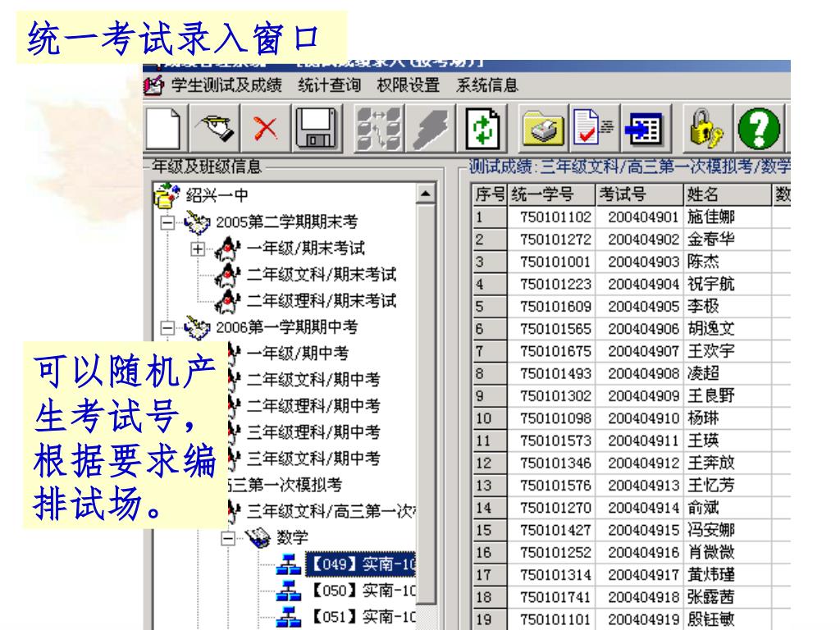Click the icon next to 二年级理科/期末考试
This screenshot has width=840, height=630.
coord(227,300)
